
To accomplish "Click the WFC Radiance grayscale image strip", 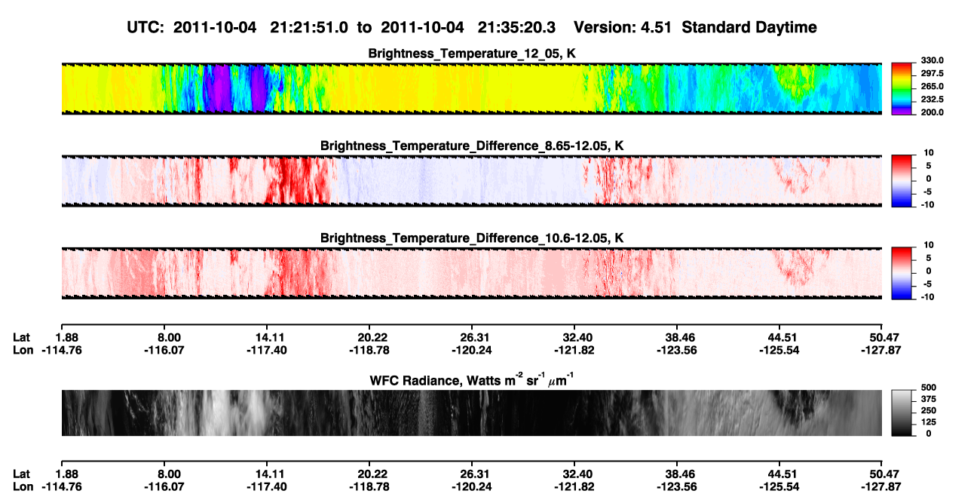I will (471, 413).
